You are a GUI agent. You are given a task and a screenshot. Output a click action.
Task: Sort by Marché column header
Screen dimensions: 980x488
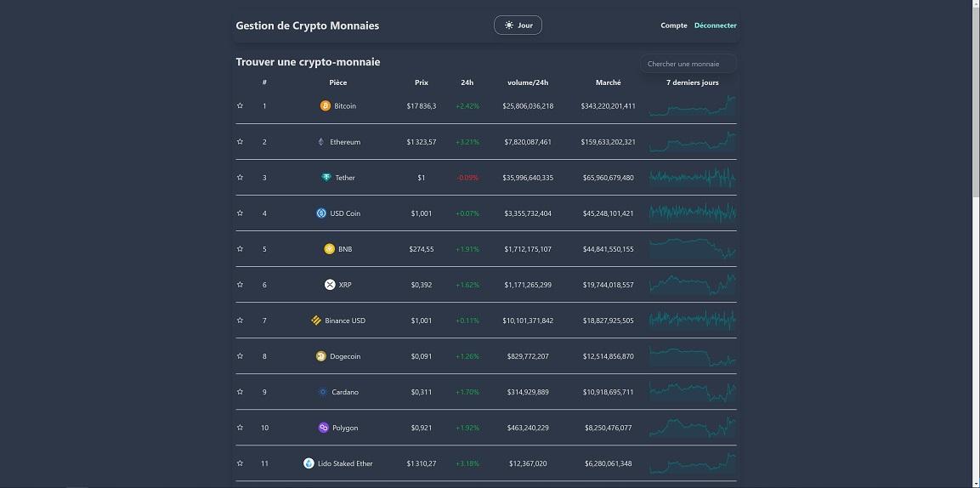coord(608,82)
